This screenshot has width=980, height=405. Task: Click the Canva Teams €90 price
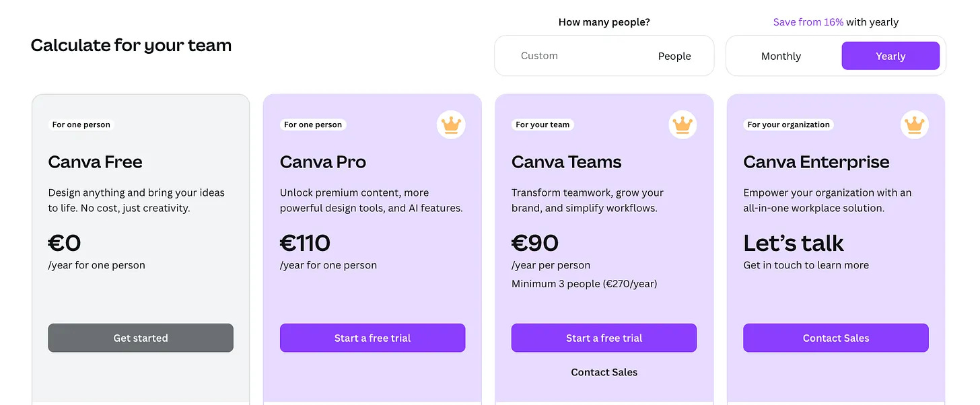(535, 243)
